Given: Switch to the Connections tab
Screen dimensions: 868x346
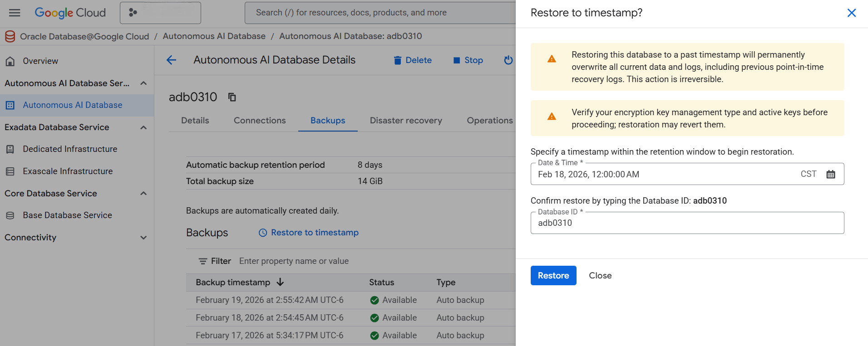Looking at the screenshot, I should pos(260,121).
